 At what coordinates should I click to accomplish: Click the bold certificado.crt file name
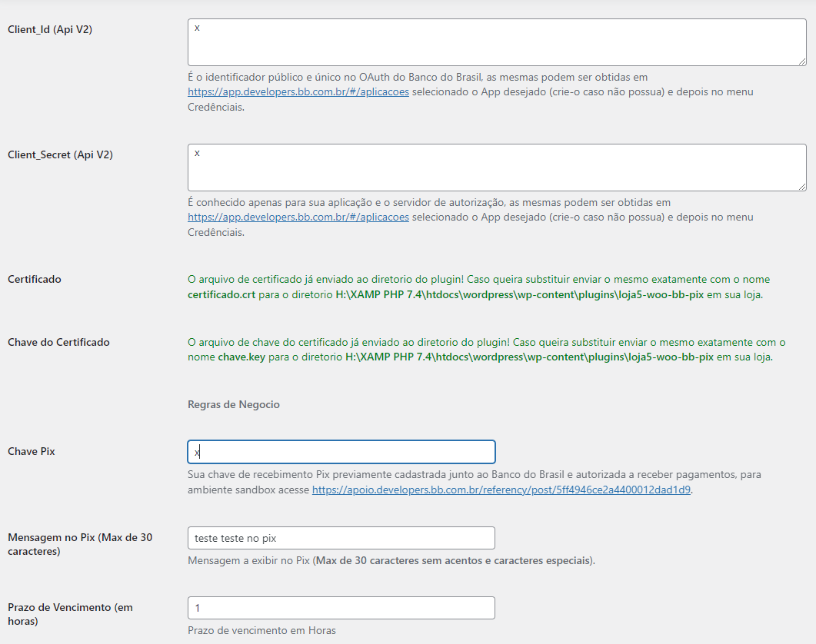click(221, 294)
